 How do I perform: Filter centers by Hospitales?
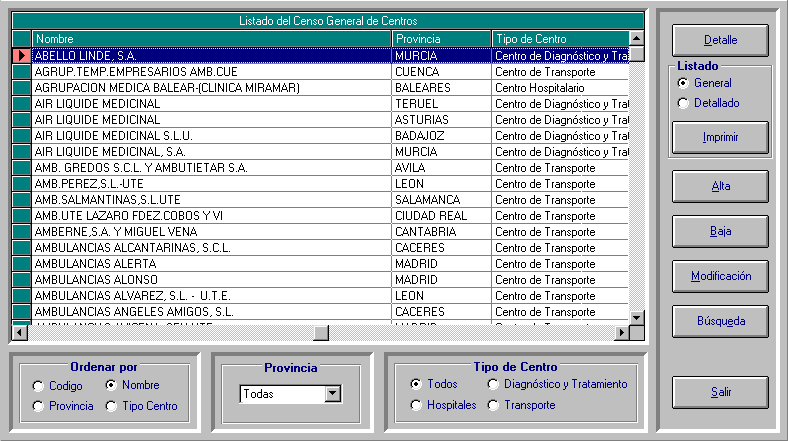point(416,405)
